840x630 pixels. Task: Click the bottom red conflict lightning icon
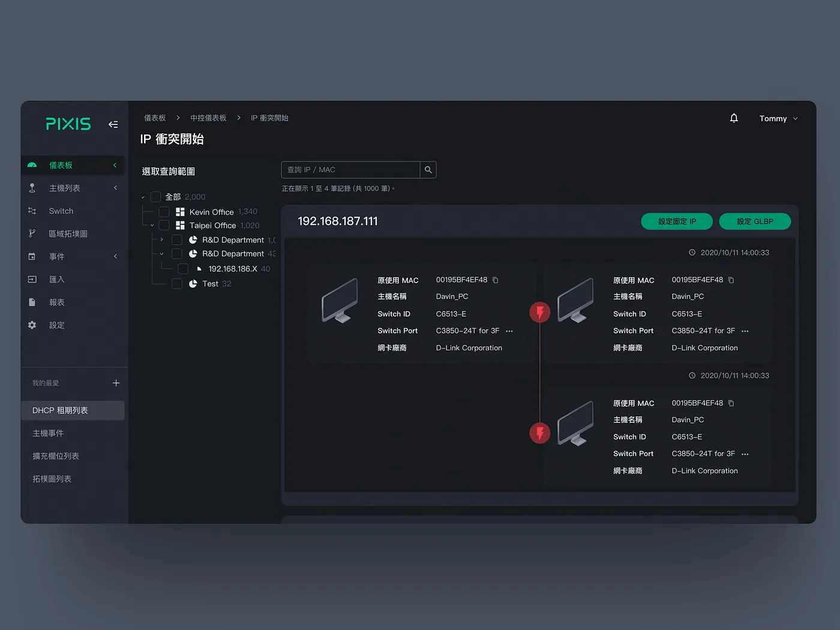point(539,433)
